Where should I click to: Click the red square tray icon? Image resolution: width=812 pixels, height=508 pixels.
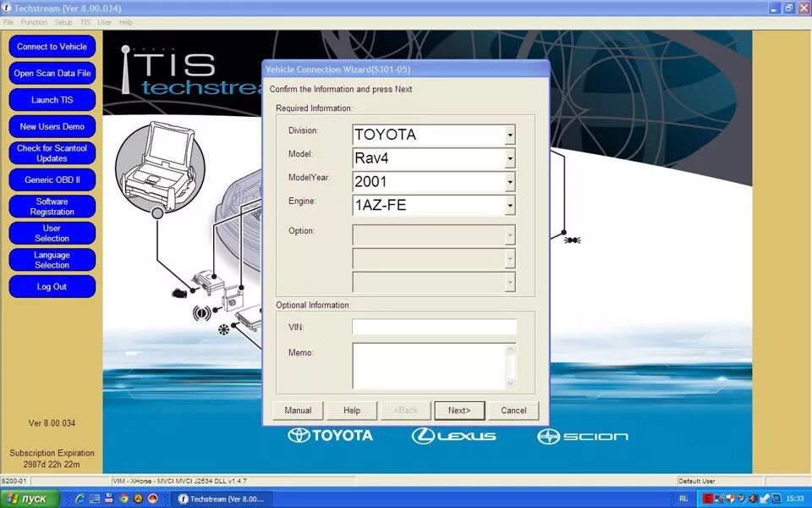click(708, 499)
